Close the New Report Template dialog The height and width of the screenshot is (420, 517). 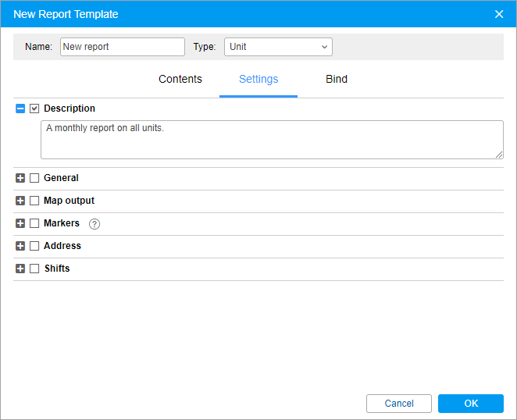coord(499,14)
